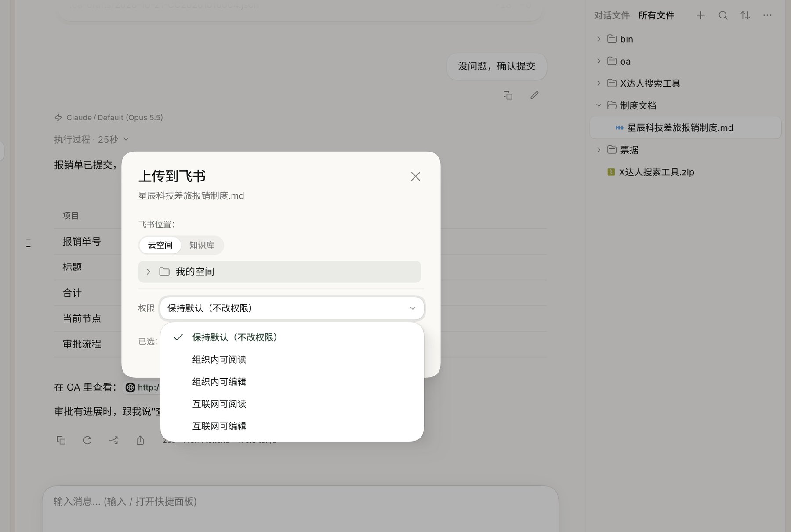The height and width of the screenshot is (532, 791).
Task: Edit the user message pencil icon
Action: [x=534, y=95]
